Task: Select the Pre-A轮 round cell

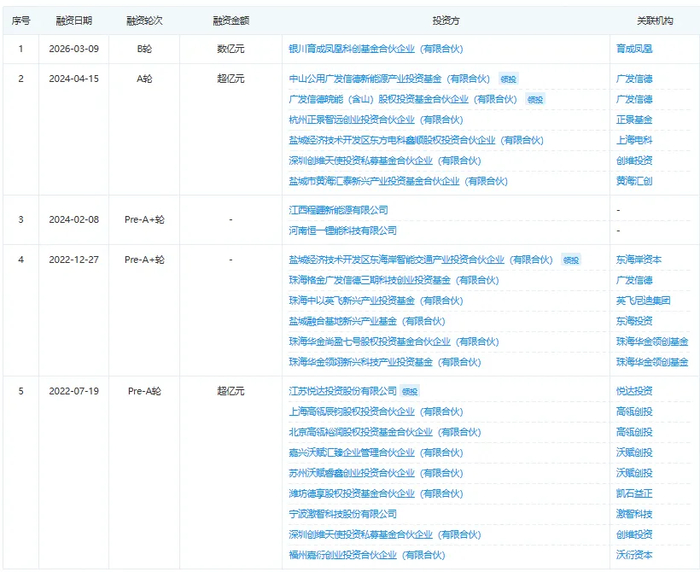Action: tap(144, 391)
